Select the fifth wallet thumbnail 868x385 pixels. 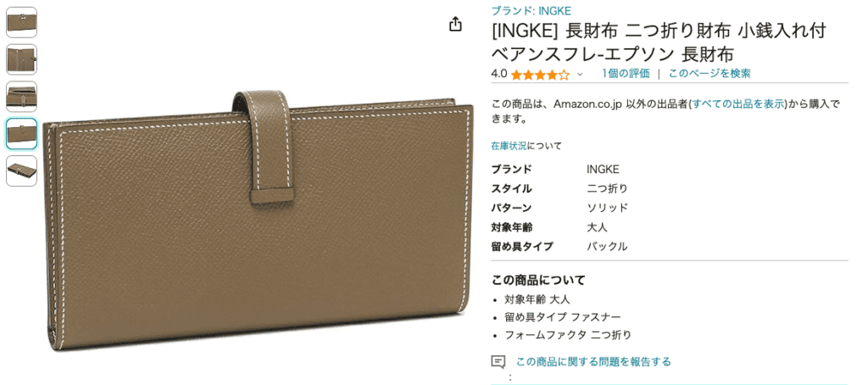21,170
